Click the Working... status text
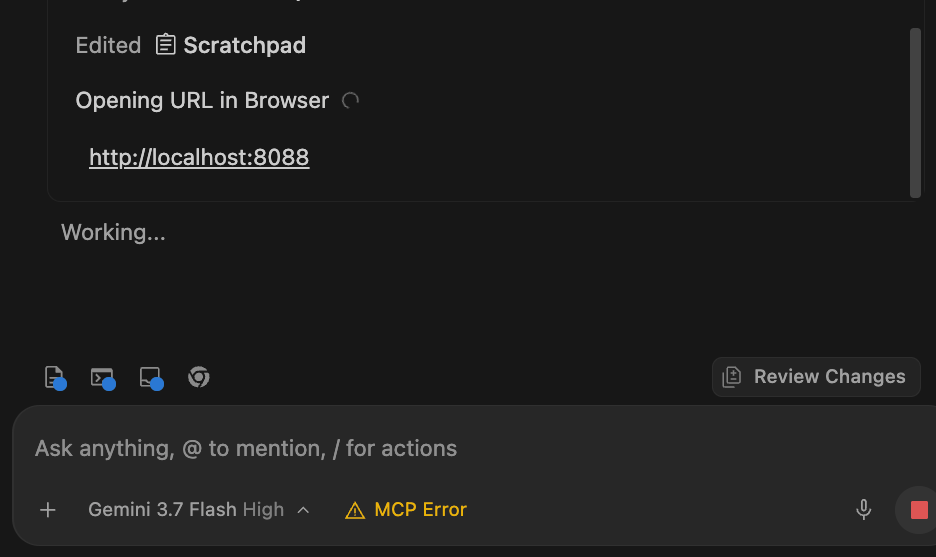Viewport: 936px width, 557px height. tap(113, 232)
